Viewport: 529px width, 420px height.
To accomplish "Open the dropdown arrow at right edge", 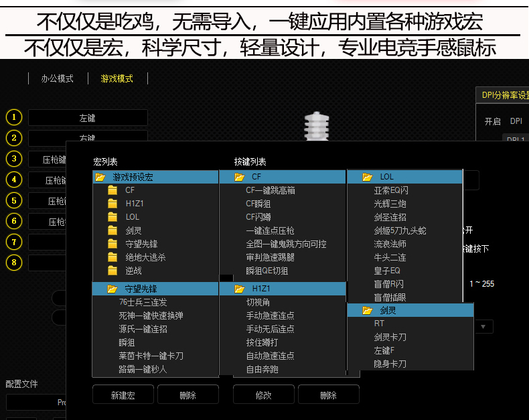I will [483, 327].
